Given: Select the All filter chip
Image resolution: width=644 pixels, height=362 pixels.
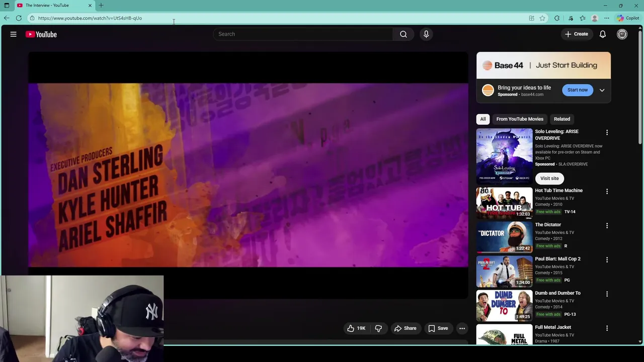Looking at the screenshot, I should pos(483,119).
